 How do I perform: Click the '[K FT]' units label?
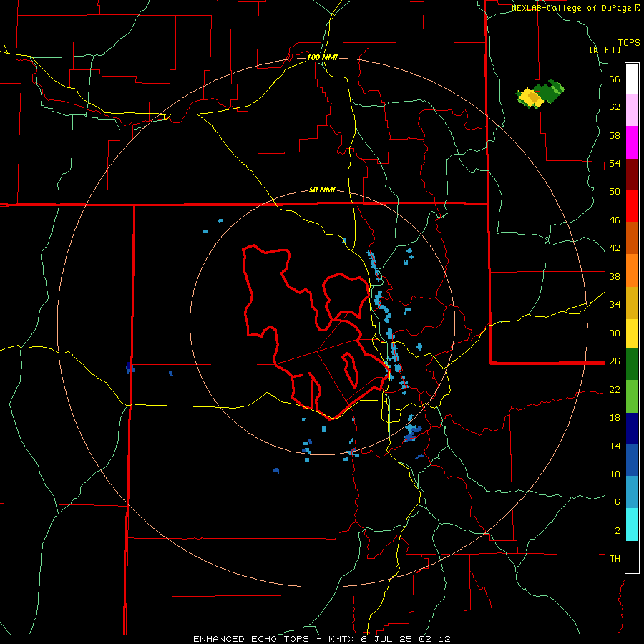(x=605, y=49)
